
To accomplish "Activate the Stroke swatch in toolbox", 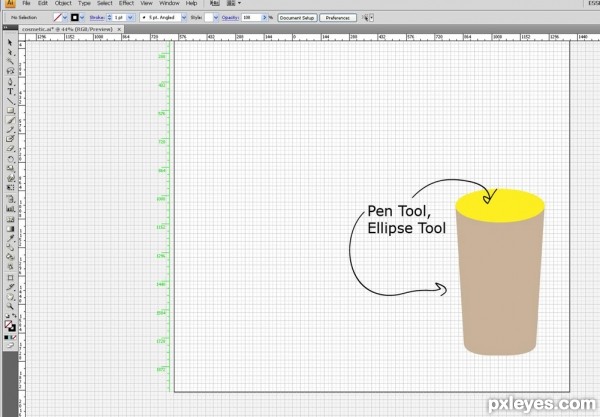I will coord(12,328).
